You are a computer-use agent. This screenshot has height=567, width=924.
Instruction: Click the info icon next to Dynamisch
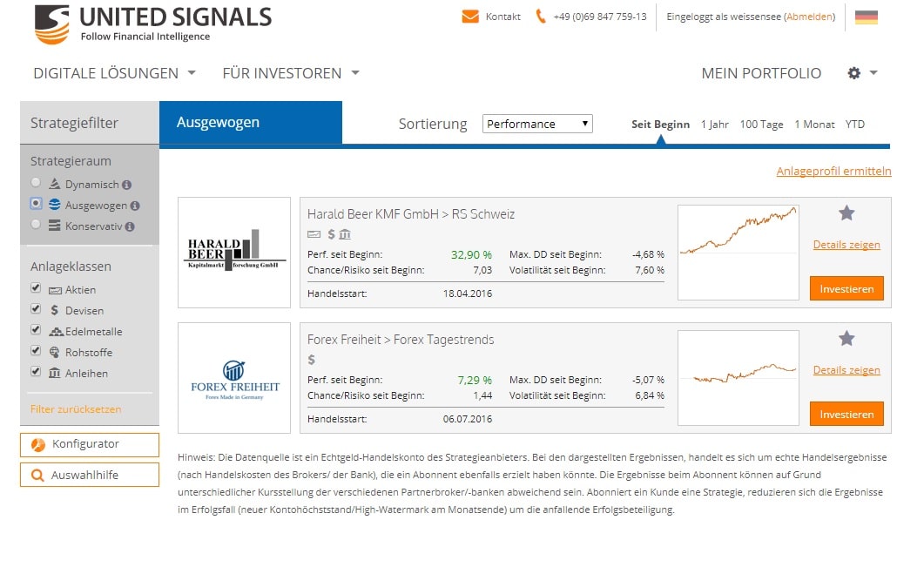(x=126, y=185)
